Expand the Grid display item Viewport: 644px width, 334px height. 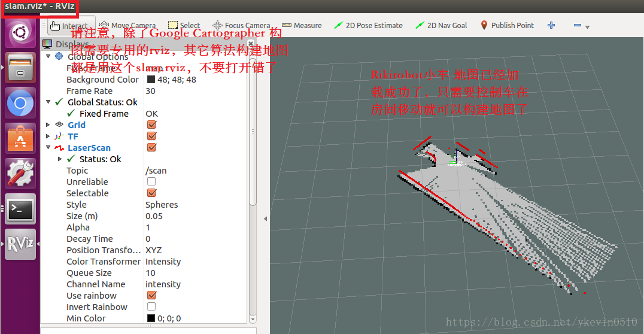[x=48, y=125]
